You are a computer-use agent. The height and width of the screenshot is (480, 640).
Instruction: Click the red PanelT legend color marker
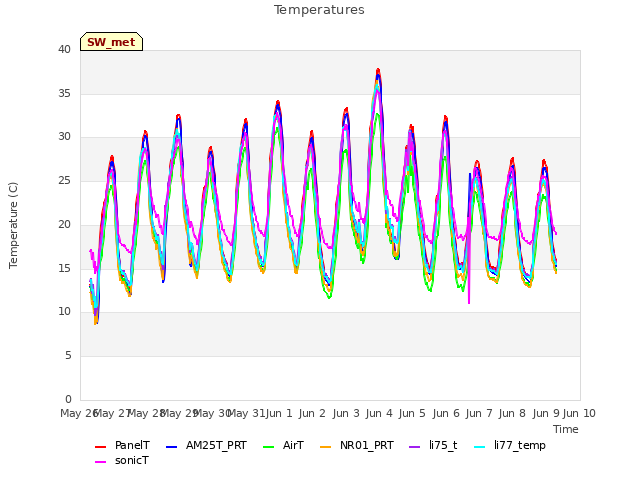pyautogui.click(x=100, y=447)
